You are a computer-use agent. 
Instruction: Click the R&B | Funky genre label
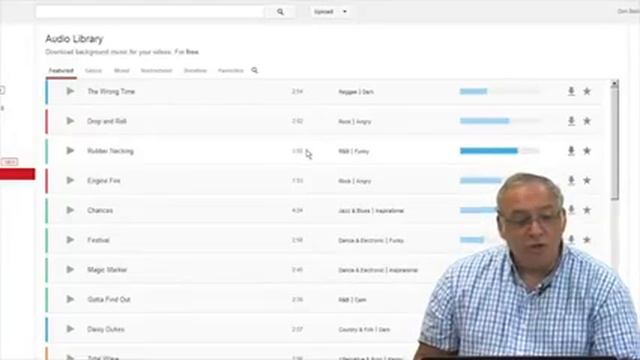[353, 151]
